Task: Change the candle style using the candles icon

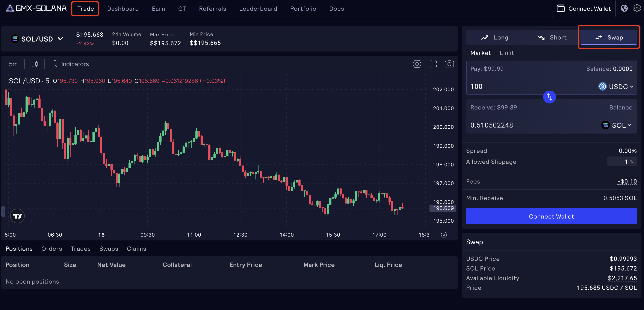Action: coord(35,64)
